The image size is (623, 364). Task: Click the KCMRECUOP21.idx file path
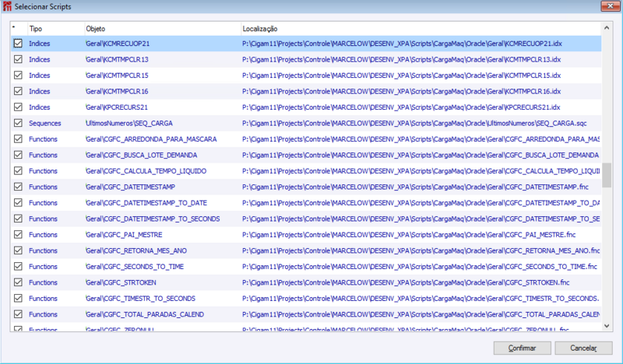click(x=402, y=44)
